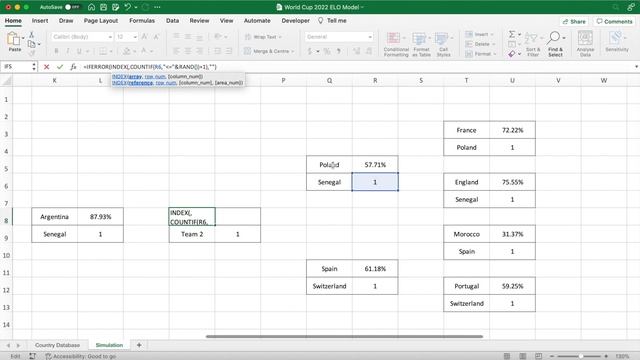Select the Morocco cell

[x=467, y=234]
